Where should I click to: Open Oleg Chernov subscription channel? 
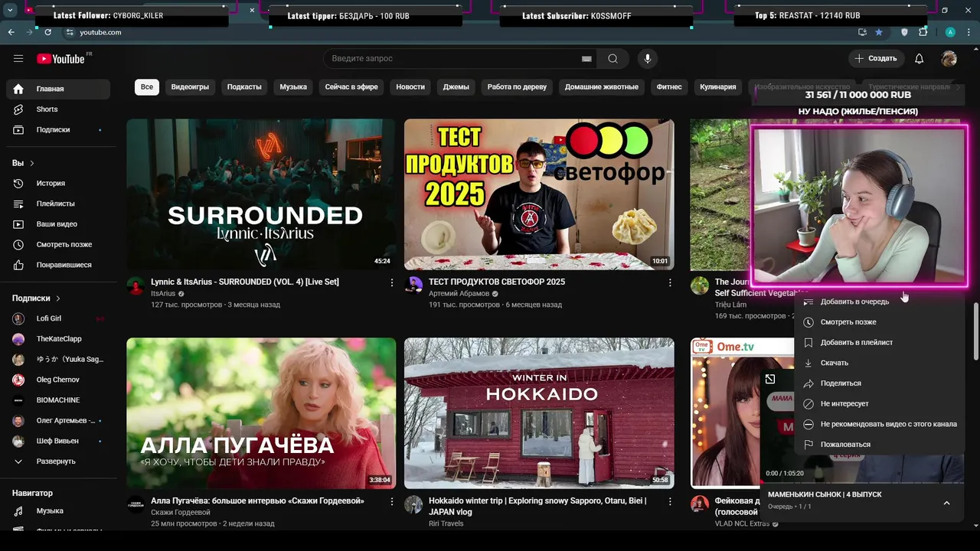click(58, 380)
